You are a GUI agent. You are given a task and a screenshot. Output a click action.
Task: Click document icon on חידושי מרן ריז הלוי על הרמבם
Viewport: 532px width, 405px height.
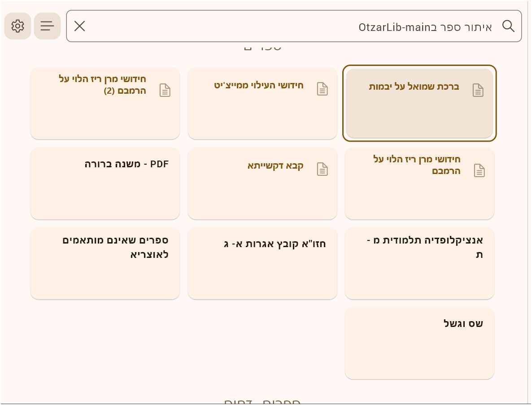click(x=480, y=170)
